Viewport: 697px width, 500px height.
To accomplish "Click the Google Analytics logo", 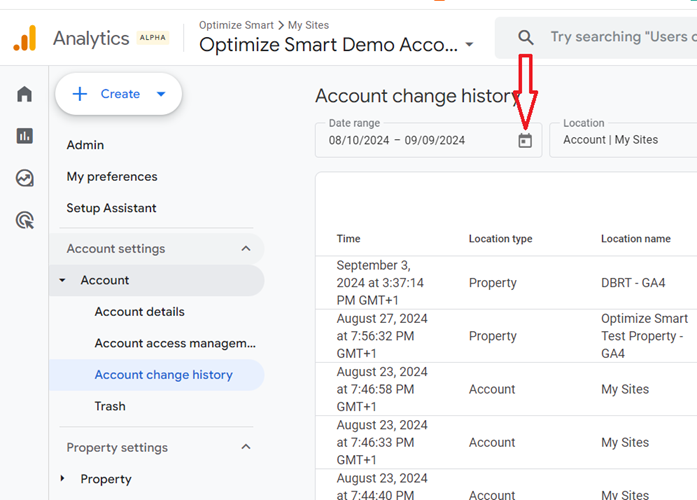I will click(x=25, y=38).
